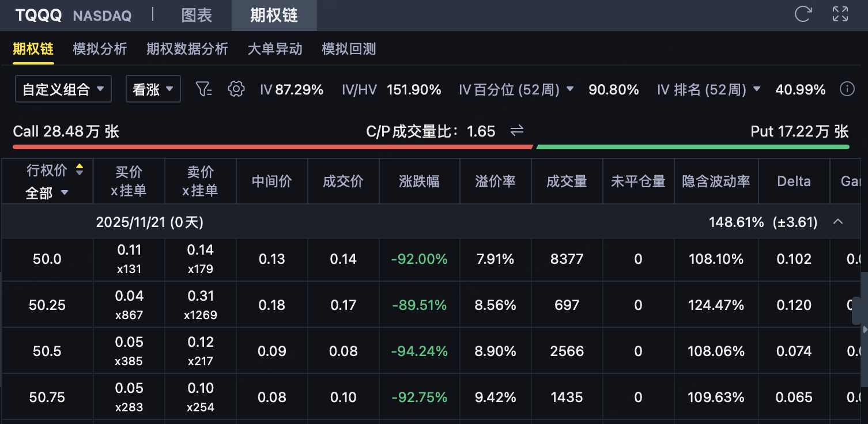Select the 50.25 strike price row

[x=47, y=305]
